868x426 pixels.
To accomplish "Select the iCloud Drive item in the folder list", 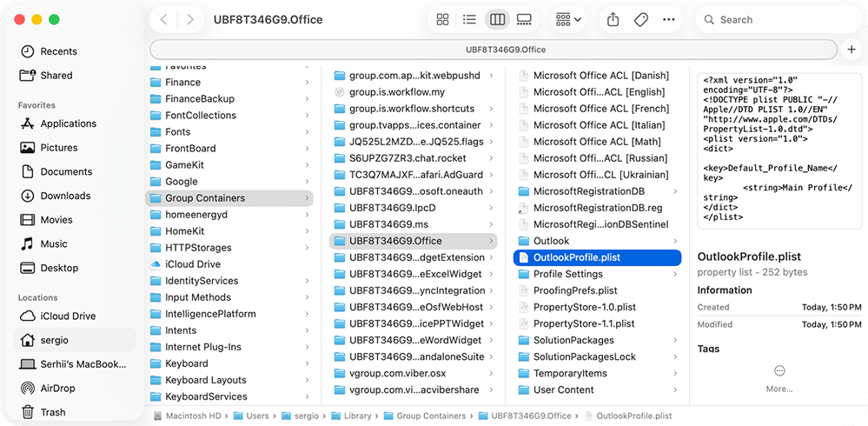I will [229, 264].
